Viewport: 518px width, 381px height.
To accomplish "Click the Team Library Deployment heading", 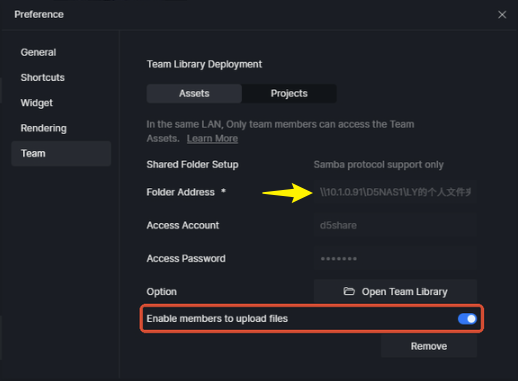I will point(204,64).
